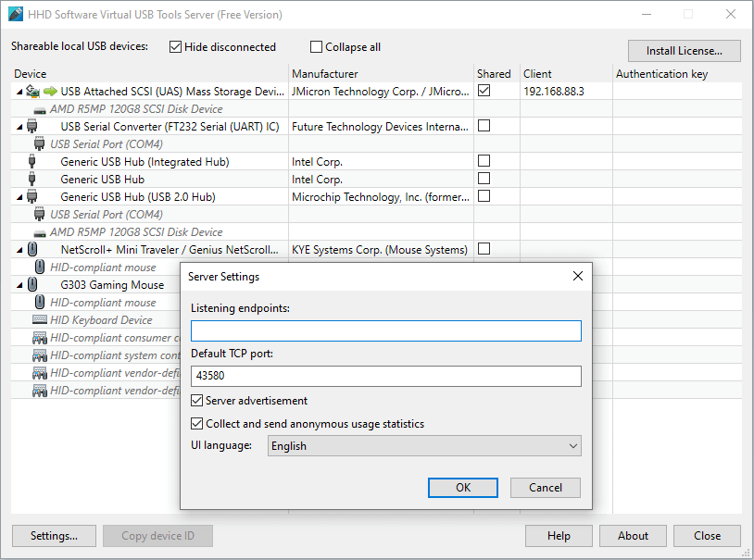754x560 pixels.
Task: Click the USB Attached SCSI device icon
Action: click(32, 91)
